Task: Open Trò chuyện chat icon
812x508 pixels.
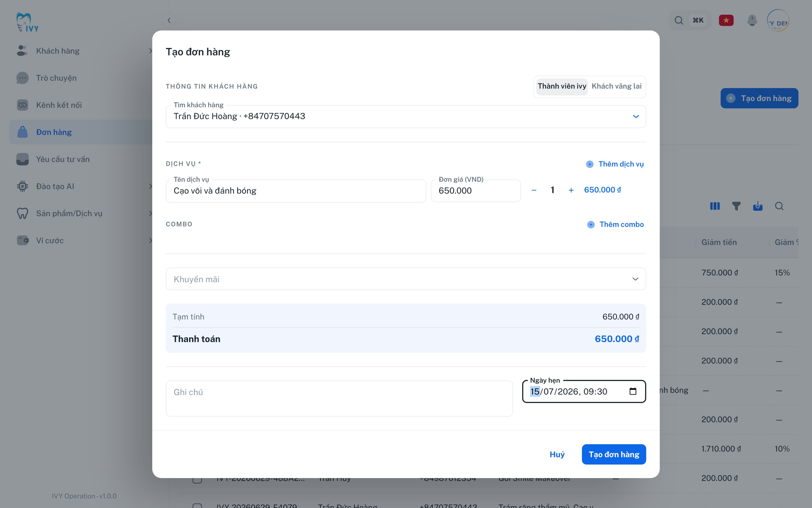Action: [22, 78]
